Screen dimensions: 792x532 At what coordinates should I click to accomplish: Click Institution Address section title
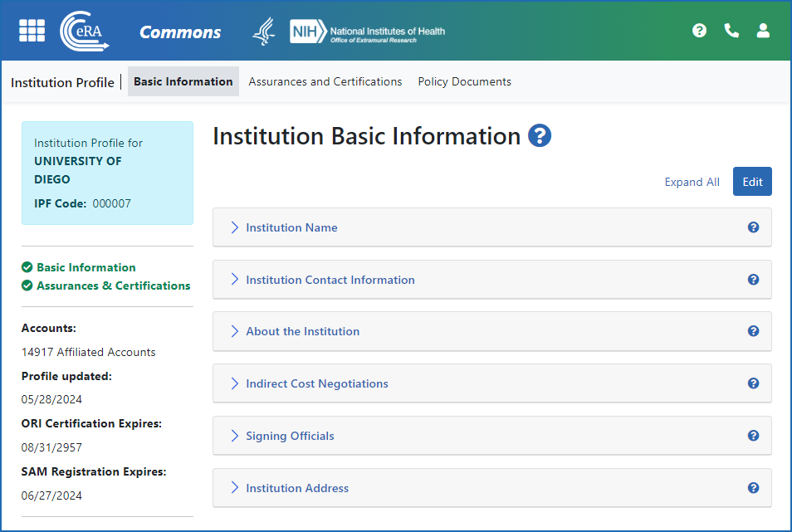tap(297, 488)
